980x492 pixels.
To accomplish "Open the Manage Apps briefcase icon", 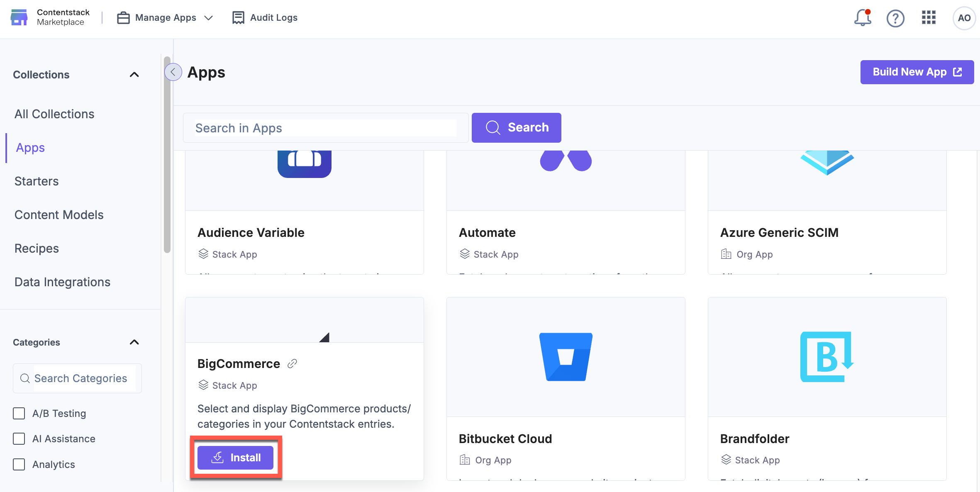I will tap(123, 18).
